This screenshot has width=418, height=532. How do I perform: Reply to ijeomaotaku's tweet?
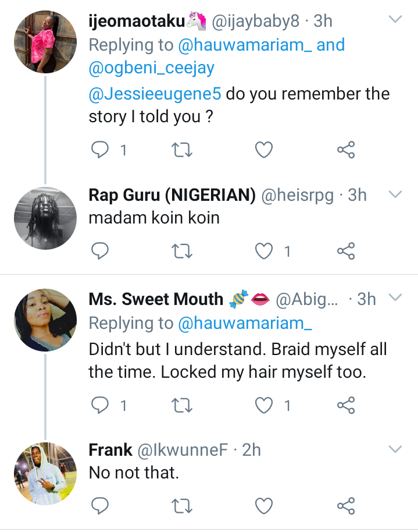pos(101,151)
